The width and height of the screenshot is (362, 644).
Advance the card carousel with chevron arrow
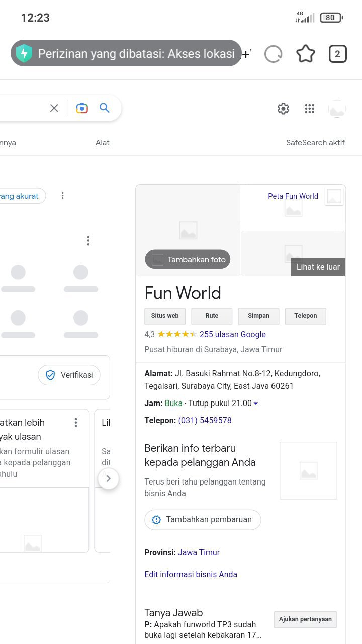click(x=108, y=479)
